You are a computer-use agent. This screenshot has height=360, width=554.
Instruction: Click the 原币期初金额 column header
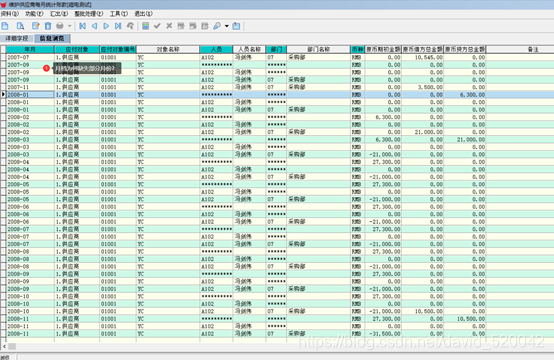click(x=383, y=49)
